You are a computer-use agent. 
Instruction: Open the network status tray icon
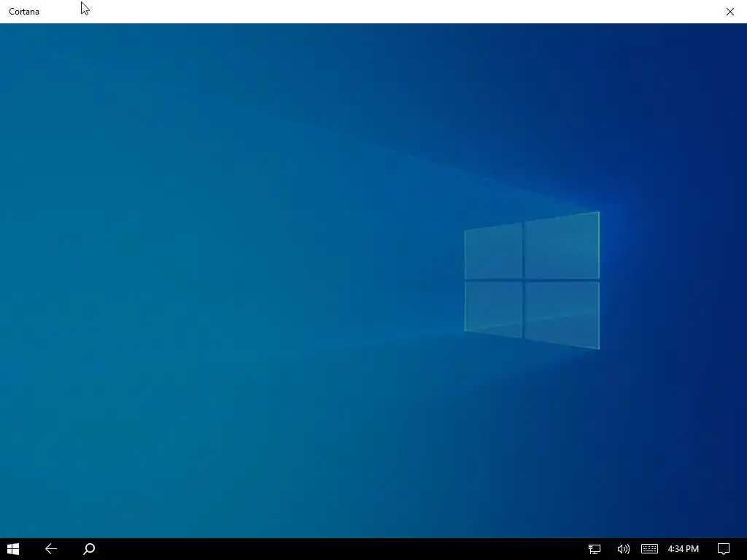pos(594,549)
